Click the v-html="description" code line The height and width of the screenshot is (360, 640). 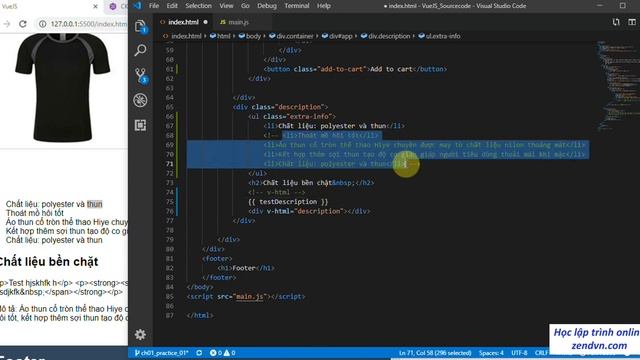(x=309, y=211)
